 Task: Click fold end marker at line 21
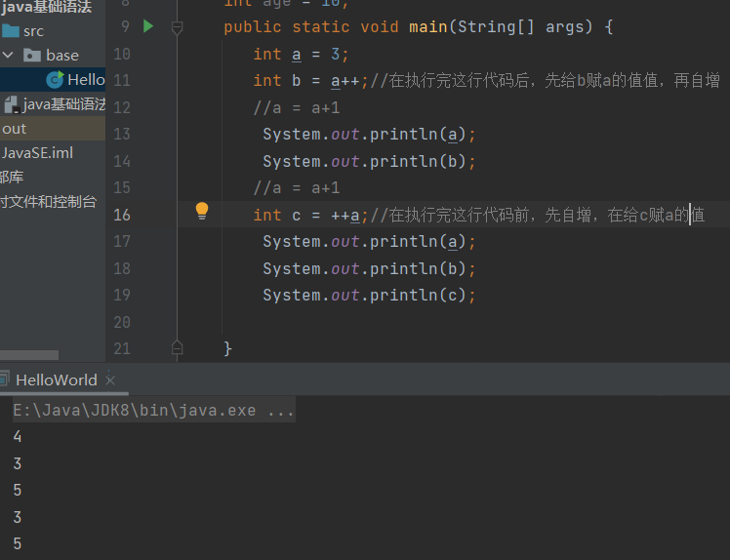[177, 347]
